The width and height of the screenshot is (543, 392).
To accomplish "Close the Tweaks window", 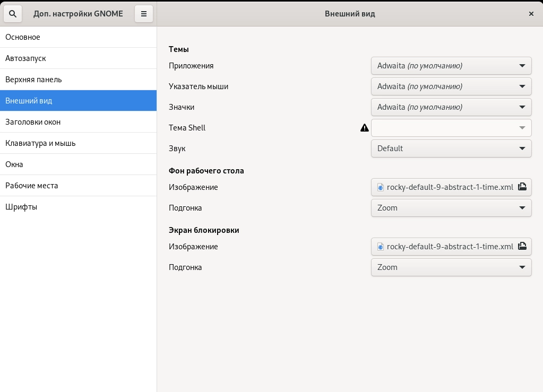I will click(531, 14).
